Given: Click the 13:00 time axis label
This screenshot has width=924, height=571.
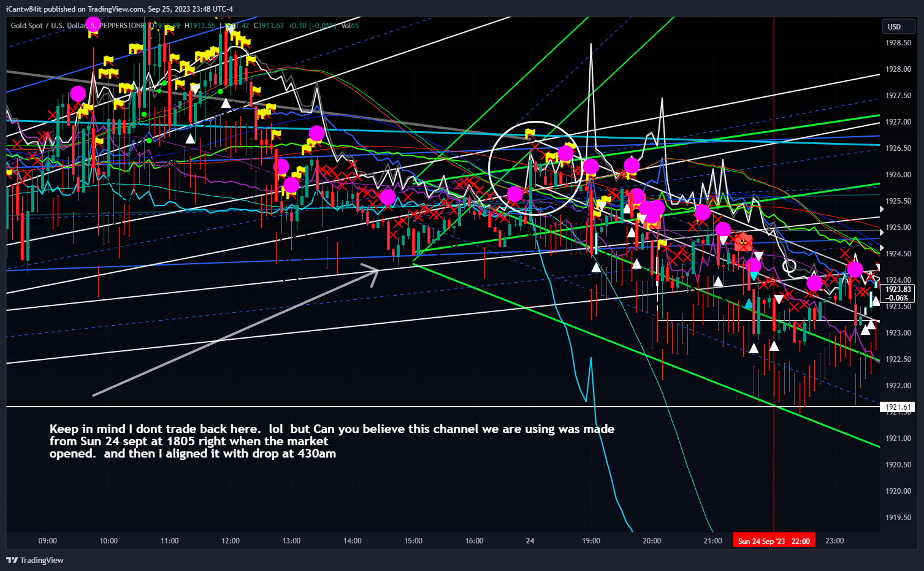Looking at the screenshot, I should tap(292, 541).
